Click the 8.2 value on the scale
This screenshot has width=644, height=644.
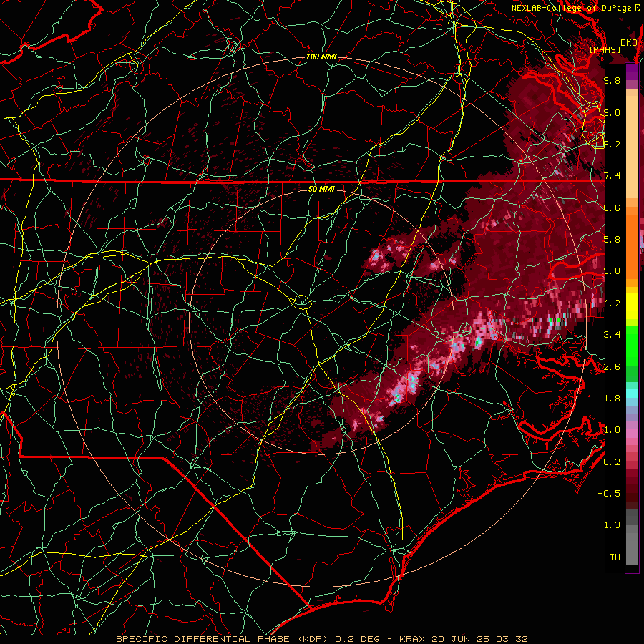tap(612, 144)
